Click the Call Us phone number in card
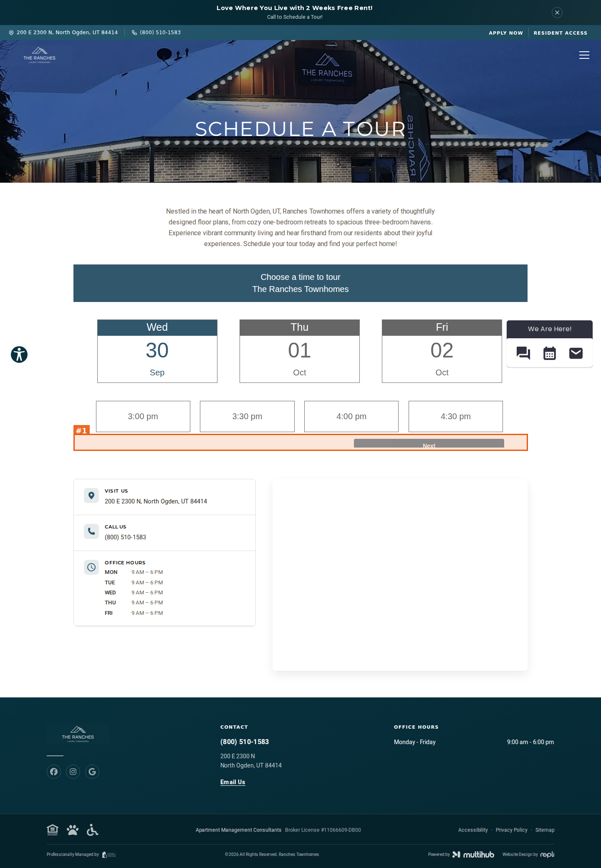The width and height of the screenshot is (601, 868). point(126,537)
